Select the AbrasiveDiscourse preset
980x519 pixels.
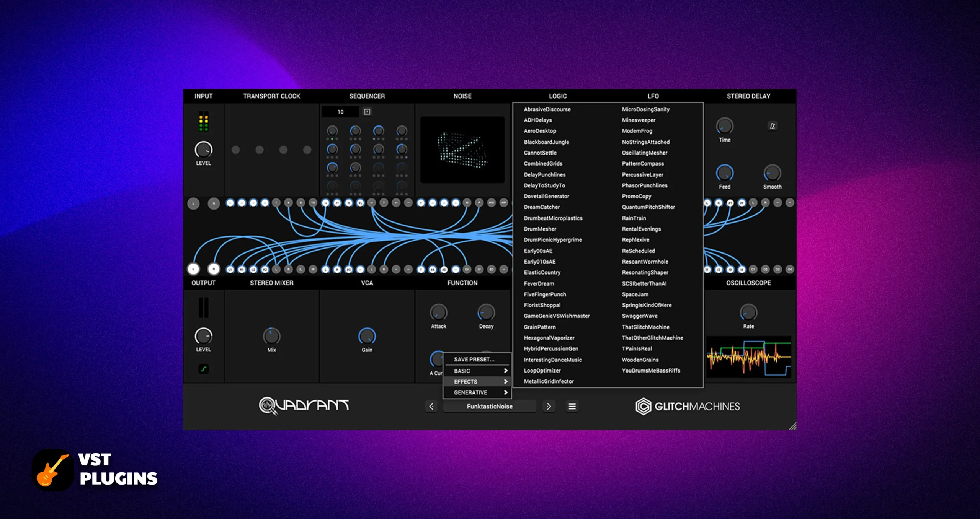coord(547,109)
